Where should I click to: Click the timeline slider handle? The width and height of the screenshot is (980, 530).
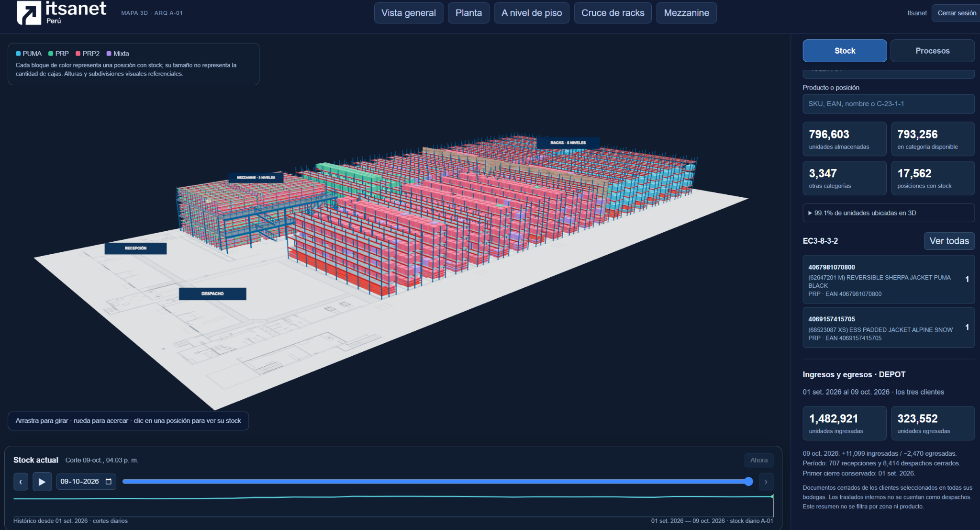click(x=749, y=482)
